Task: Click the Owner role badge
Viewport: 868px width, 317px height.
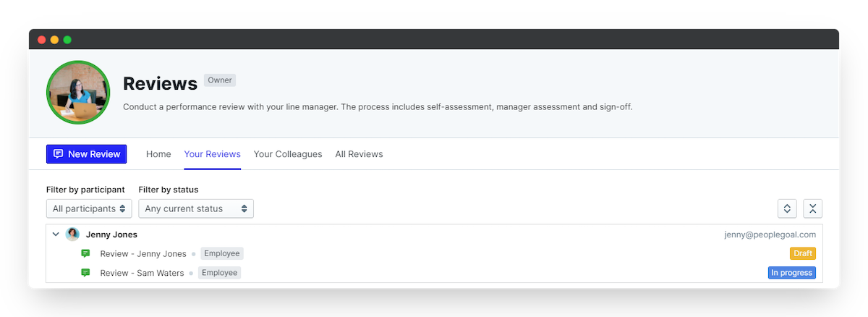Action: (220, 80)
